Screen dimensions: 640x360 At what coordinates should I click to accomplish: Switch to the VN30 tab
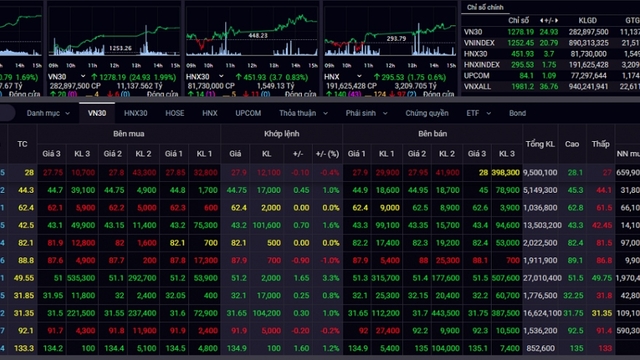pos(97,113)
